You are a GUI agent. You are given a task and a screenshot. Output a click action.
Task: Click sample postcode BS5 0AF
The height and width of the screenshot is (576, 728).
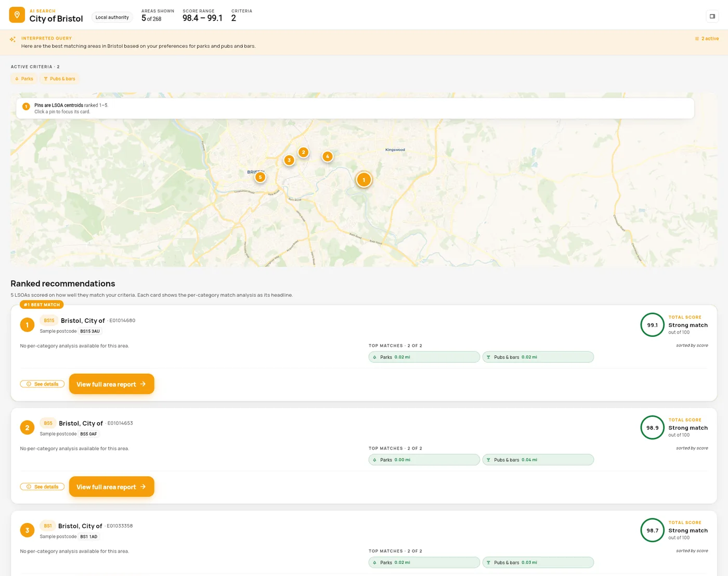pyautogui.click(x=88, y=434)
